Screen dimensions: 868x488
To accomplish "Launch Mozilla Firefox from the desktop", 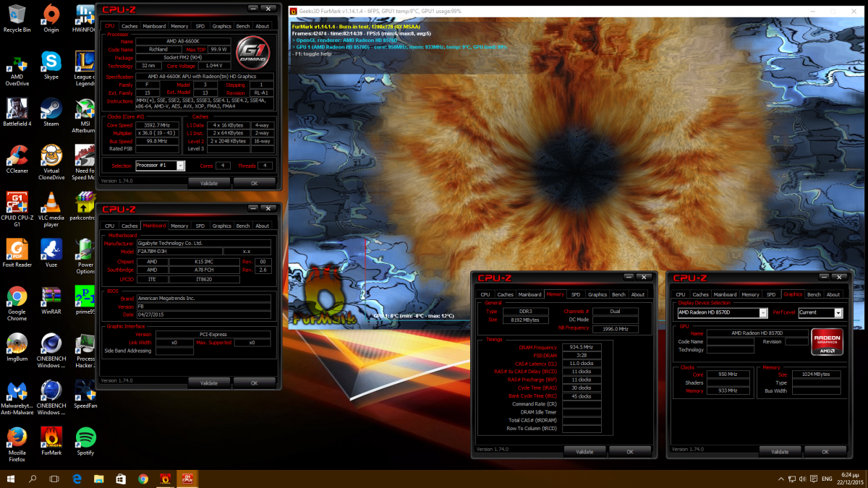I will (x=17, y=445).
